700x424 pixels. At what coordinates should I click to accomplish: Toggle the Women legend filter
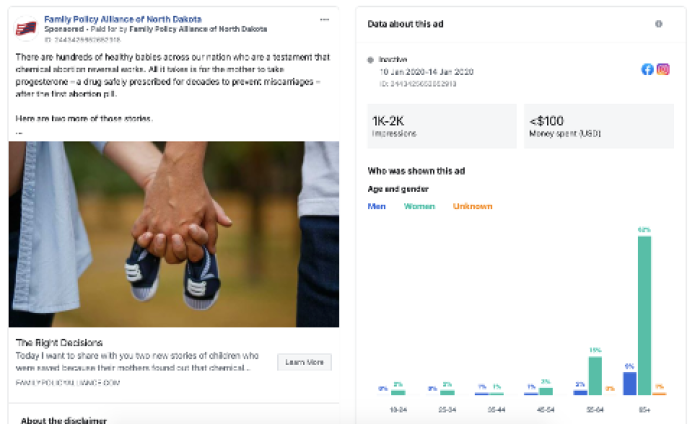tap(419, 206)
